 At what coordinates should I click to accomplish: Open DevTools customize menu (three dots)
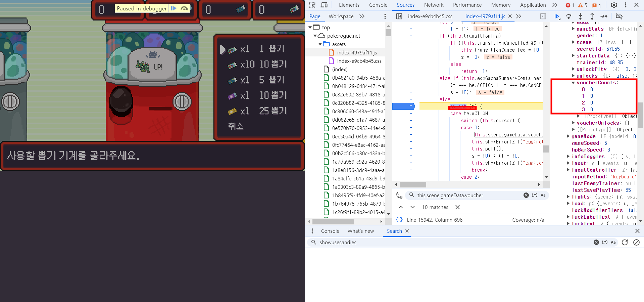626,5
